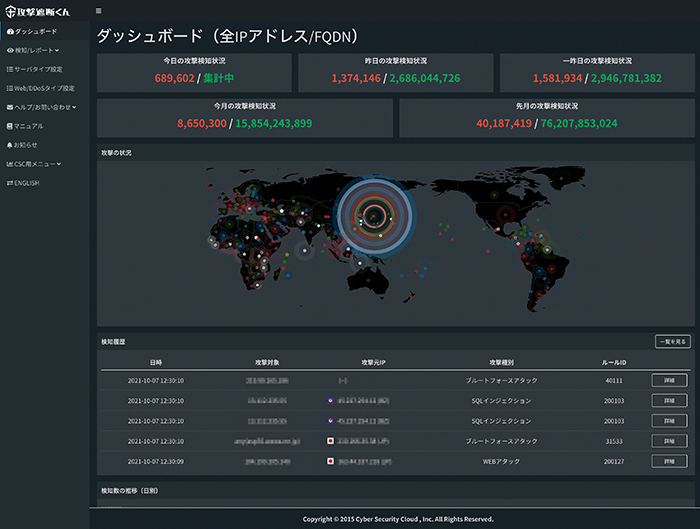The image size is (700, 529).
Task: Click the 今日の攻撃検知状況 count 689,602
Action: [x=176, y=77]
